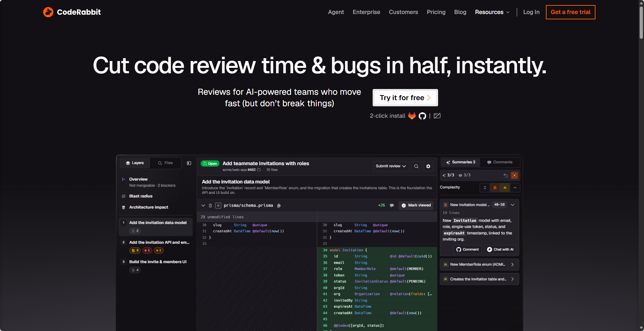This screenshot has height=331, width=644.
Task: Expand the Resources dropdown menu
Action: tap(492, 12)
